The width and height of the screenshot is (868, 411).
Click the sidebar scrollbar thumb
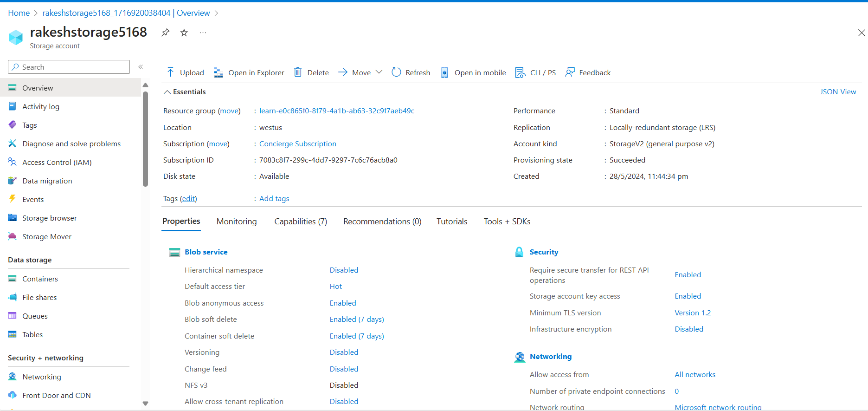point(145,139)
